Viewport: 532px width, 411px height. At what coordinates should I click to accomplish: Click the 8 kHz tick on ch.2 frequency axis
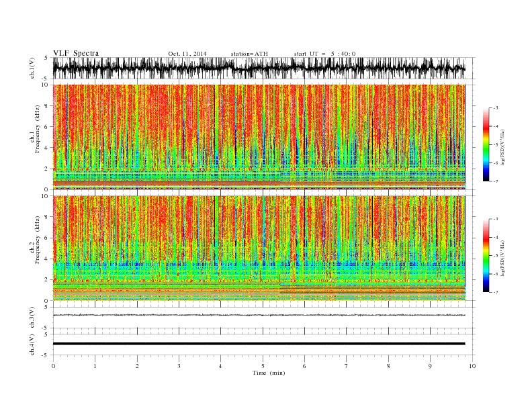pos(47,217)
